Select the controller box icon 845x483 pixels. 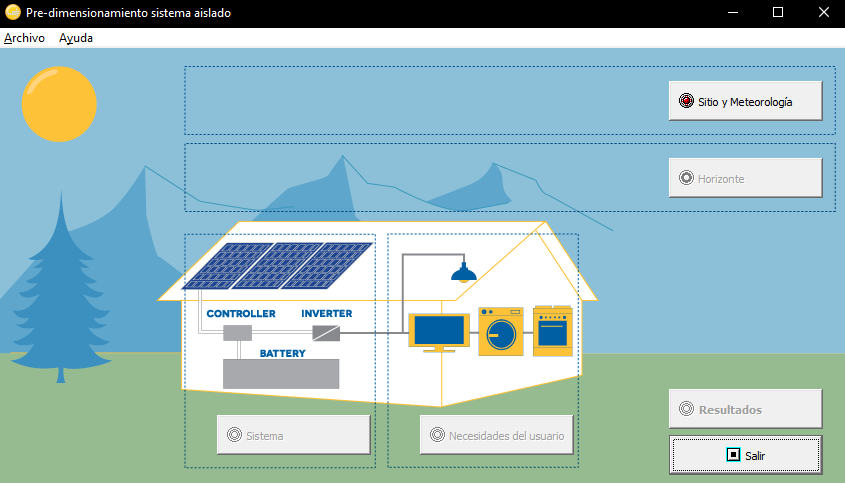(237, 333)
